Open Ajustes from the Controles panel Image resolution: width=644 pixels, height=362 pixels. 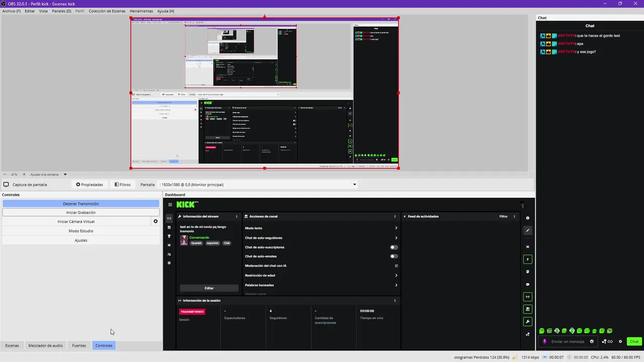point(81,240)
